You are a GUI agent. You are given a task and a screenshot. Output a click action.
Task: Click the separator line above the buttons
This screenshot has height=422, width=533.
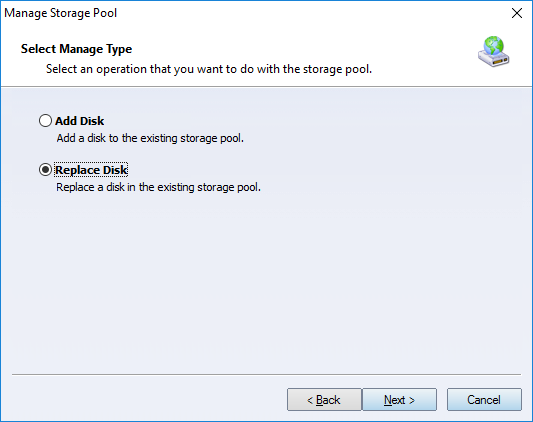coord(266,374)
